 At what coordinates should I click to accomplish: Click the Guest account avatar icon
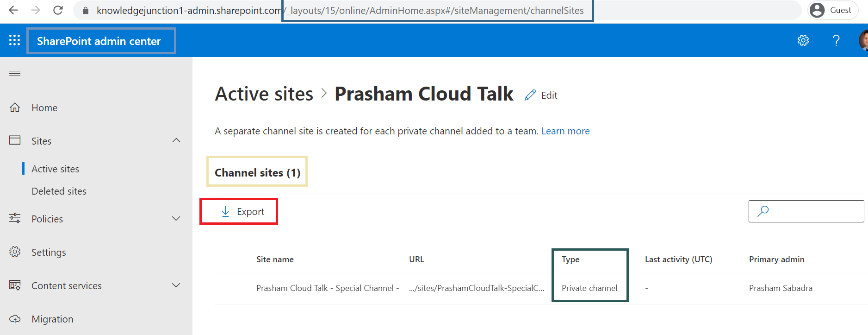(817, 10)
